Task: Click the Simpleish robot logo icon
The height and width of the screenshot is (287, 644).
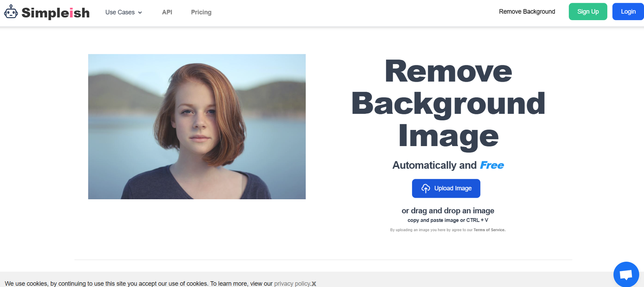Action: point(11,12)
